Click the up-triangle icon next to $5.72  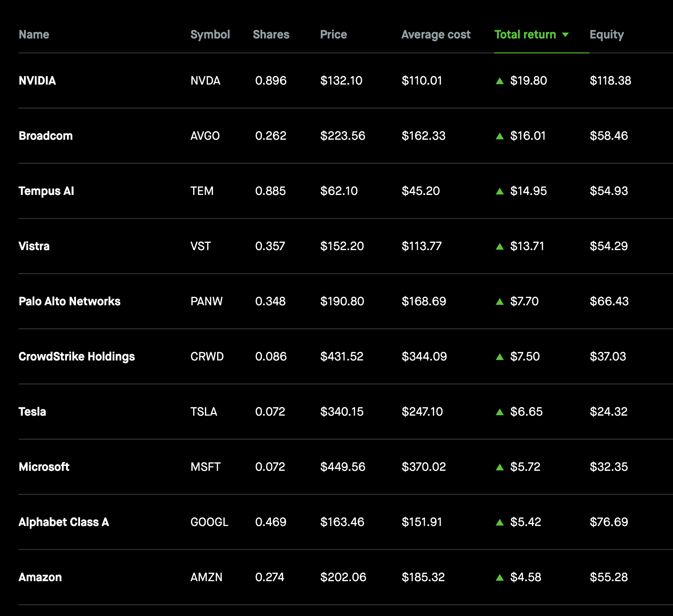500,467
